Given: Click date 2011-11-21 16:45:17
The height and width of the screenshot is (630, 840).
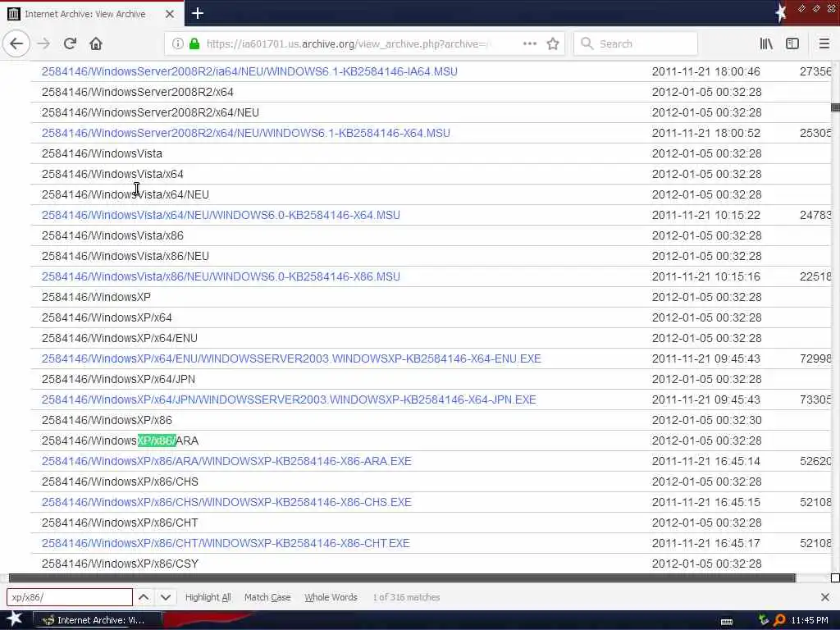Looking at the screenshot, I should 705,543.
